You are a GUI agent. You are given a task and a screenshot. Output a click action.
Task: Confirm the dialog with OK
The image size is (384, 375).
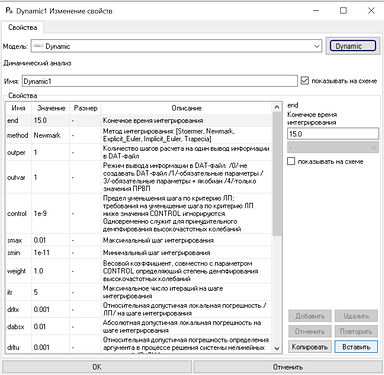tap(97, 367)
